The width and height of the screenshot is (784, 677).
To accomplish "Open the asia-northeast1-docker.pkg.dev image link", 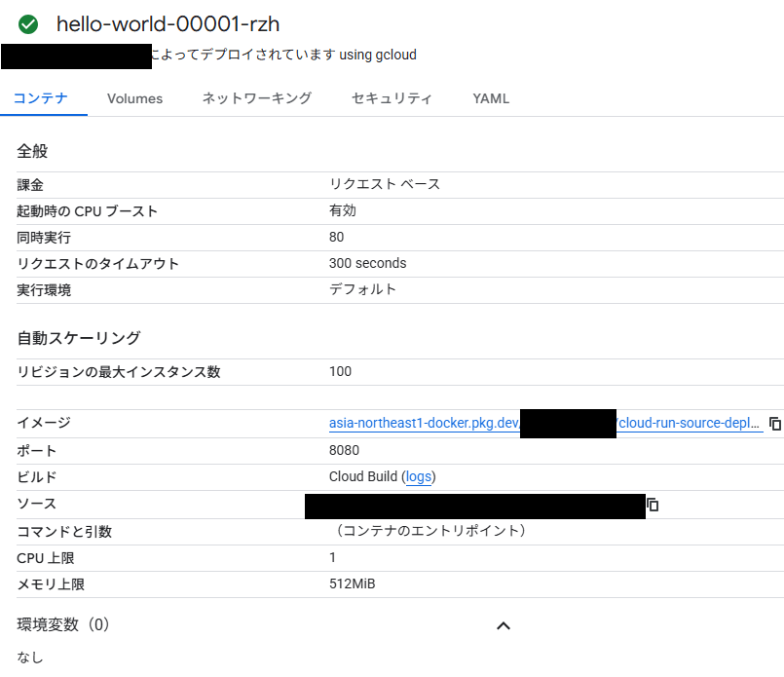I will coord(424,424).
